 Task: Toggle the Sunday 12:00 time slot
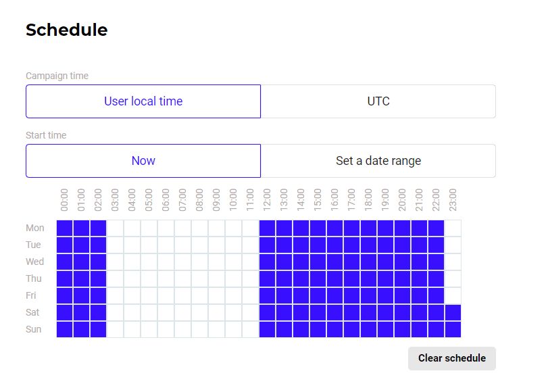coord(268,329)
